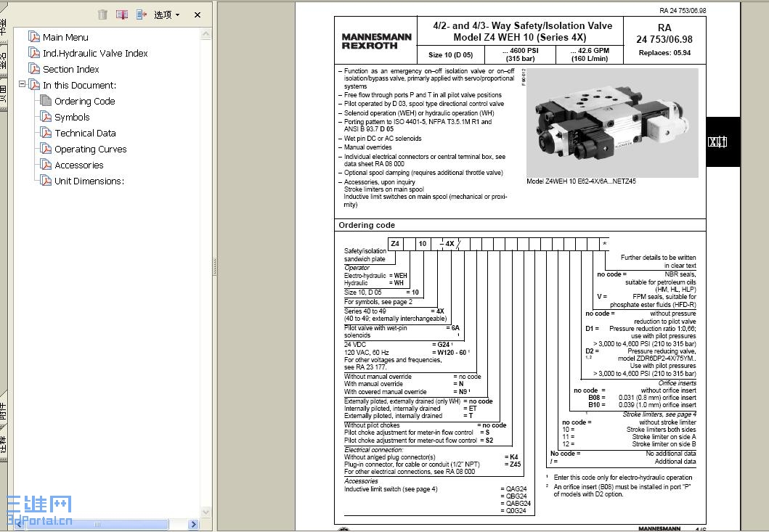
Task: Open Ind.Hydraulic Valve Index bookmark
Action: pos(95,54)
